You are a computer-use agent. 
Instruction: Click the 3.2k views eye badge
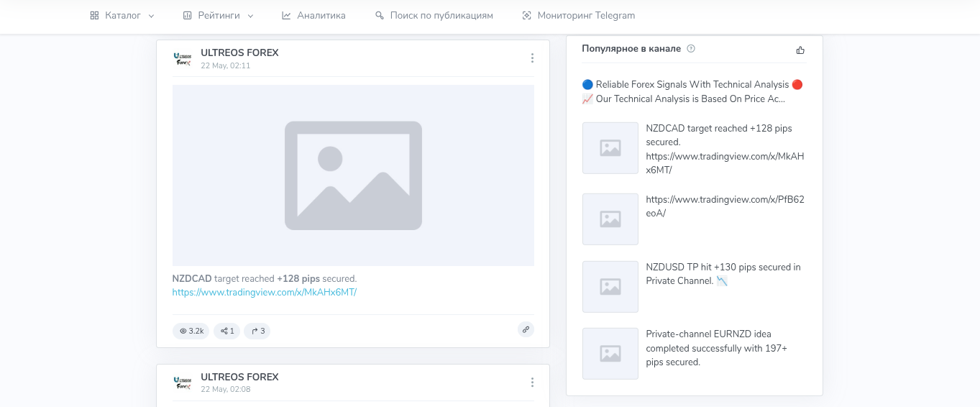click(x=191, y=331)
